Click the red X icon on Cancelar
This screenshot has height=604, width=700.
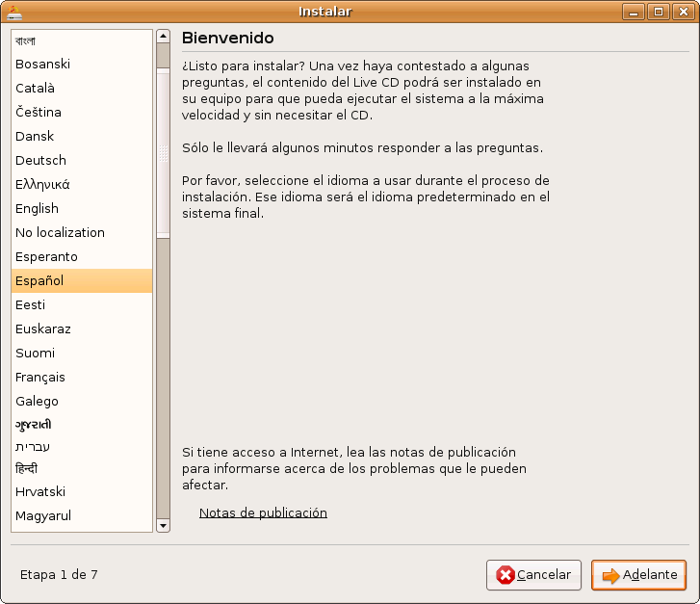(506, 575)
